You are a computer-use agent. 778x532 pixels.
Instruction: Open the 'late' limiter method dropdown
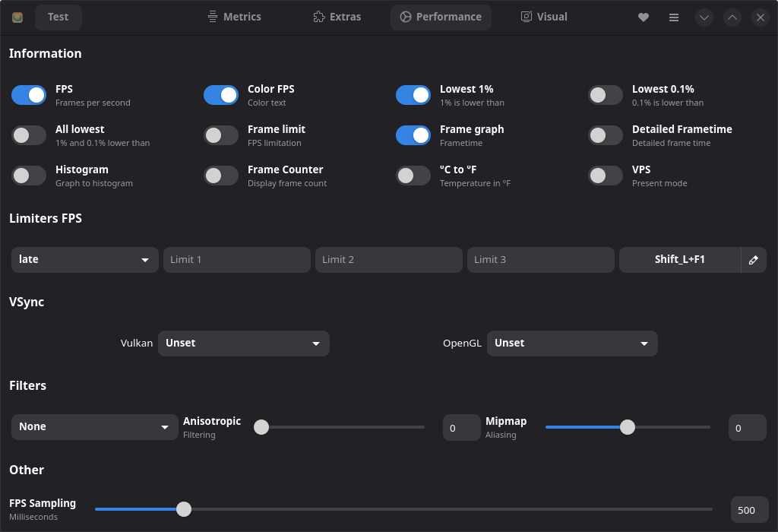pyautogui.click(x=84, y=260)
